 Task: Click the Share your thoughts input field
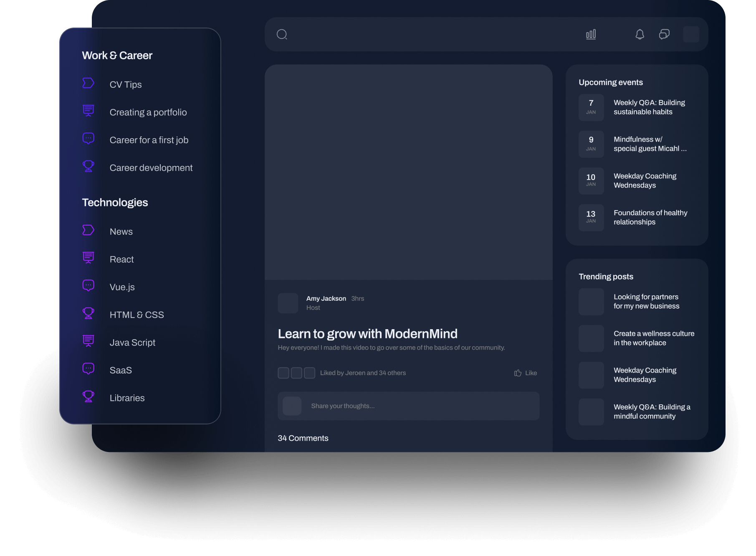click(x=417, y=406)
